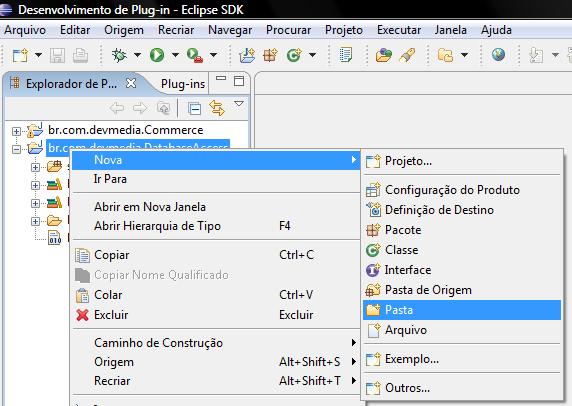Image resolution: width=572 pixels, height=406 pixels.
Task: Minimize the explorer view panel
Action: pyautogui.click(x=221, y=78)
